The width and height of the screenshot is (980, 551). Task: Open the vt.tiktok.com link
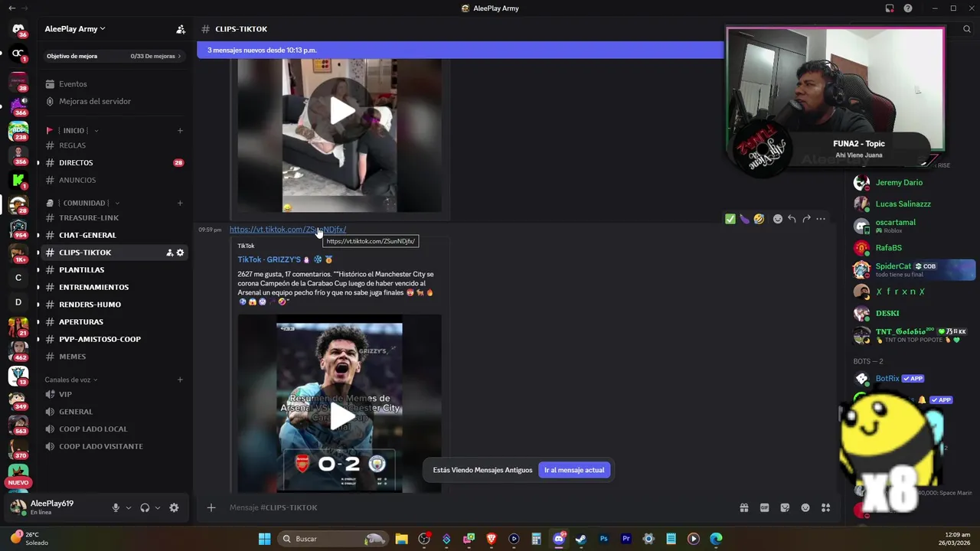pos(288,229)
